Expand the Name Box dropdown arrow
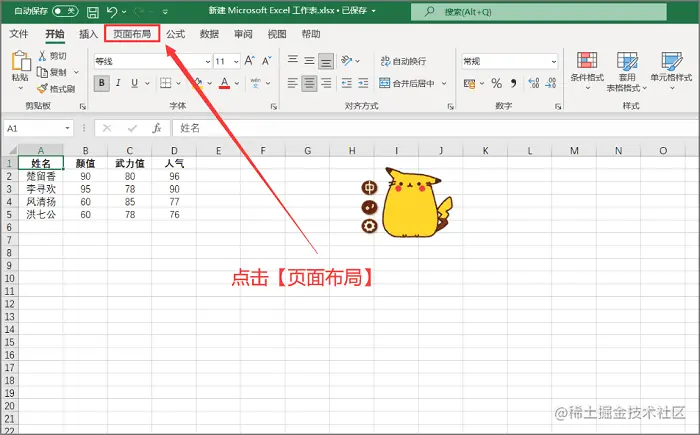 67,128
